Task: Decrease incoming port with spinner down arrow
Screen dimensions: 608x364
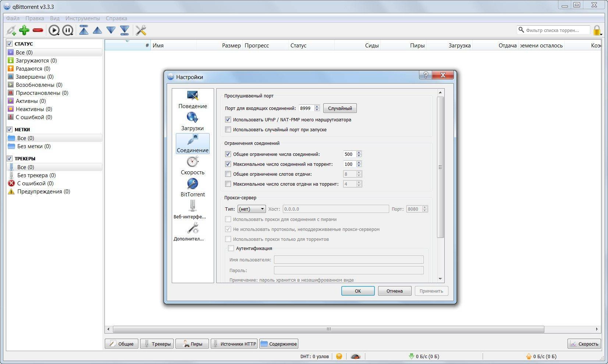Action: click(317, 110)
